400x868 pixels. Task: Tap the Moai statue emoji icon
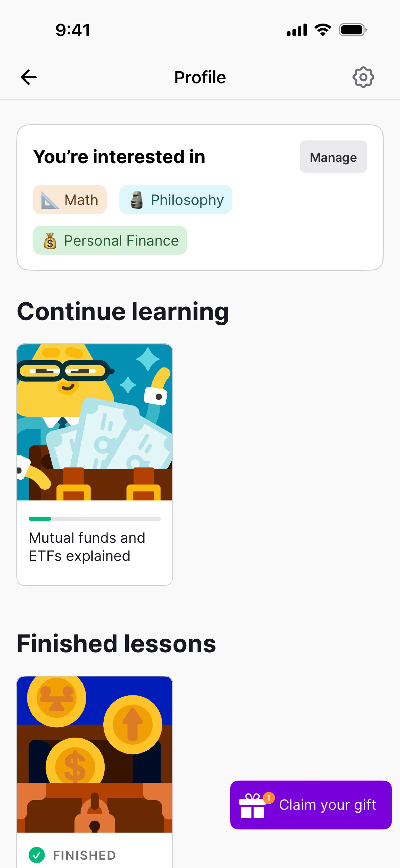click(137, 200)
